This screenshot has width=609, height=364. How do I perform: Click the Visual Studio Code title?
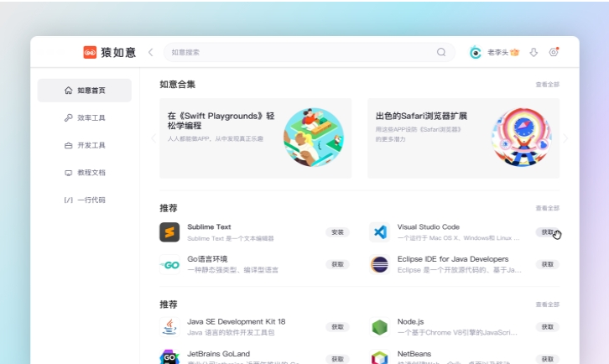click(429, 226)
